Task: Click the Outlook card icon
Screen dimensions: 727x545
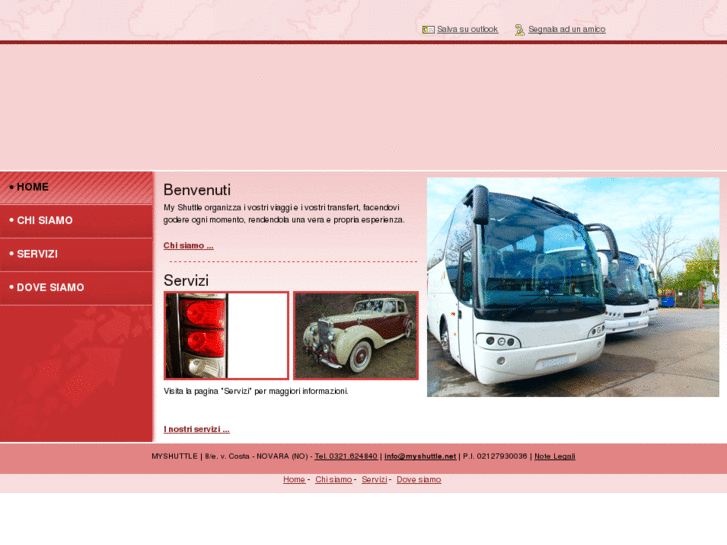Action: pos(427,30)
